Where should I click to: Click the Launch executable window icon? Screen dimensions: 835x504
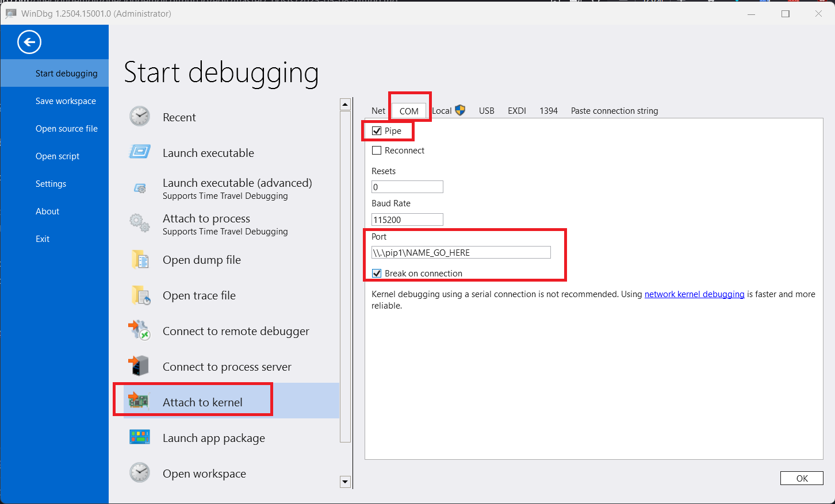coord(140,152)
